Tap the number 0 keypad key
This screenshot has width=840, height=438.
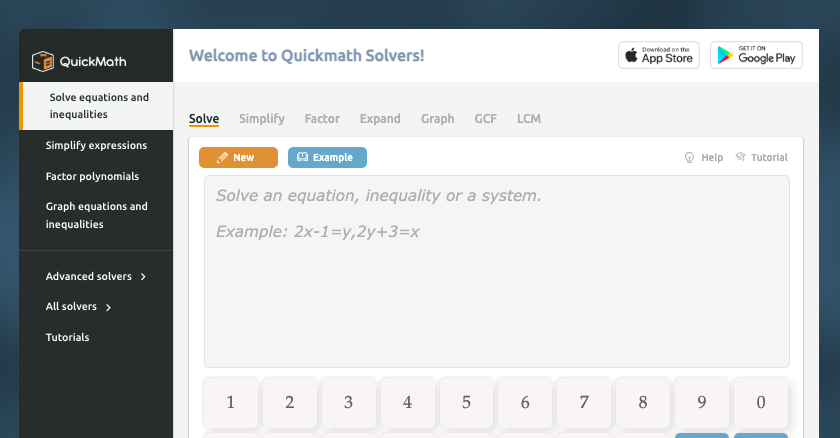point(761,402)
